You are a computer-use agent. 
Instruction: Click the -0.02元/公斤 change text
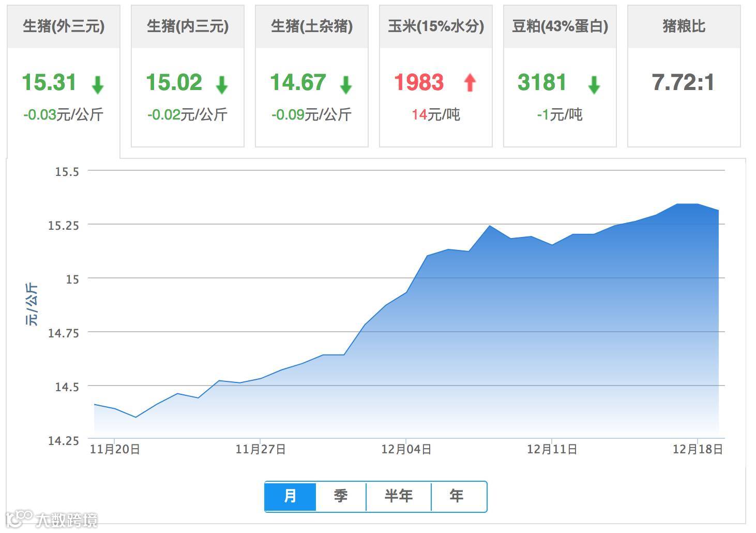click(187, 114)
